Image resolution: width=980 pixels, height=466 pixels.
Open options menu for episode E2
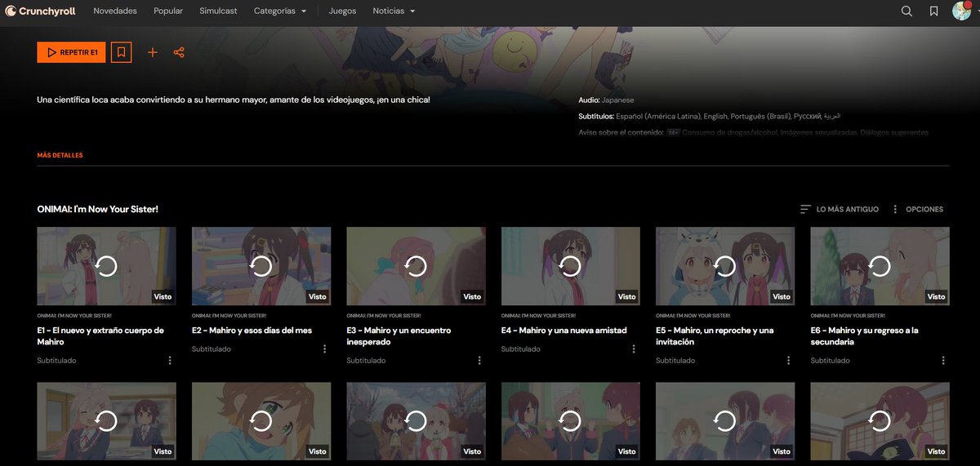324,348
